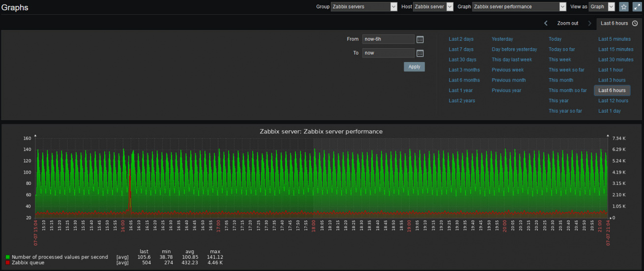The image size is (644, 271).
Task: Choose Last 7 days range
Action: (461, 49)
